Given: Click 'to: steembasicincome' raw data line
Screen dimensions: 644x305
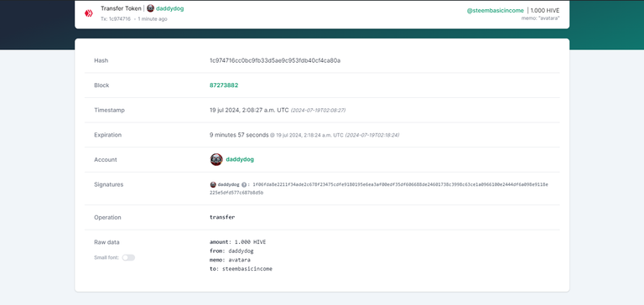Looking at the screenshot, I should (241, 269).
